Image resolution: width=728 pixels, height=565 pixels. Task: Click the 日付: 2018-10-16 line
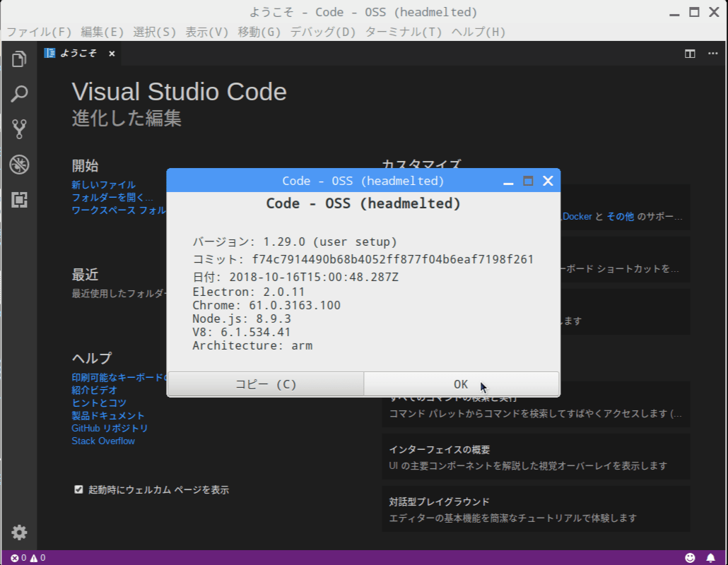[295, 277]
